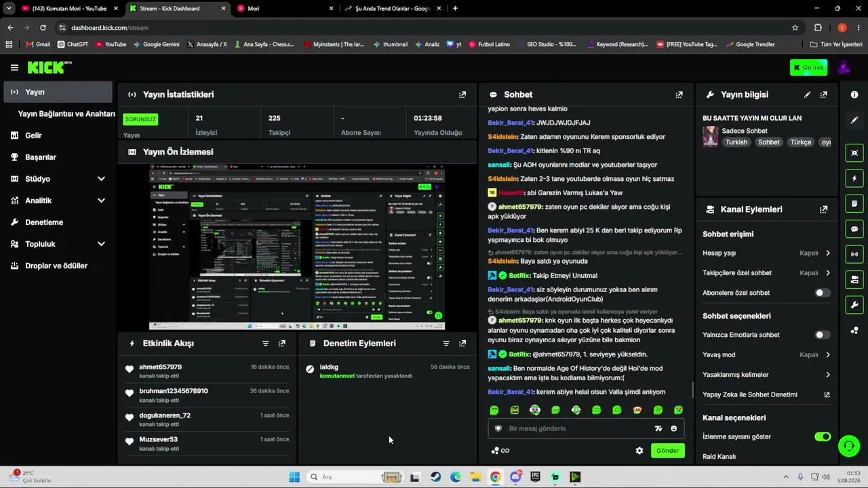The width and height of the screenshot is (868, 488).
Task: Open the Raid Kanalı option
Action: 719,457
